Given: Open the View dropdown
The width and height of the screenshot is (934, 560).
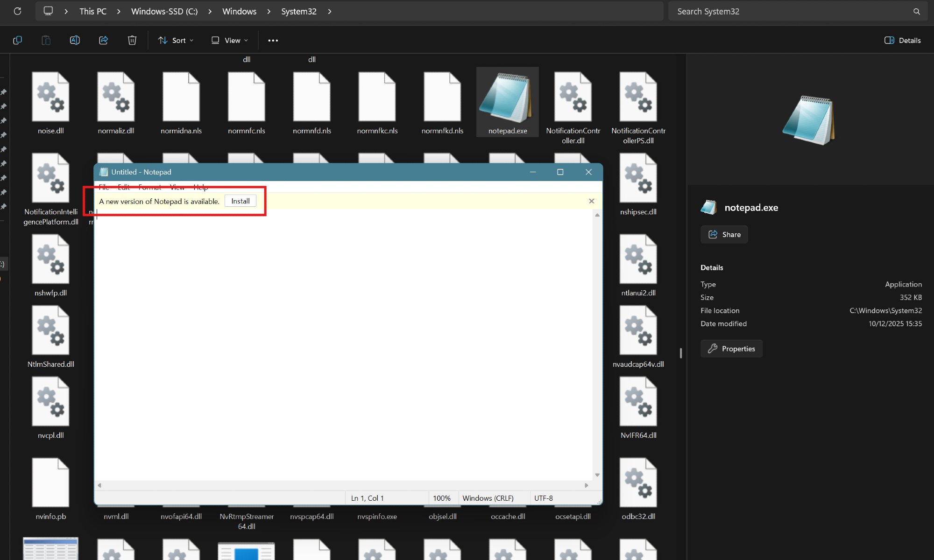Looking at the screenshot, I should pyautogui.click(x=230, y=41).
